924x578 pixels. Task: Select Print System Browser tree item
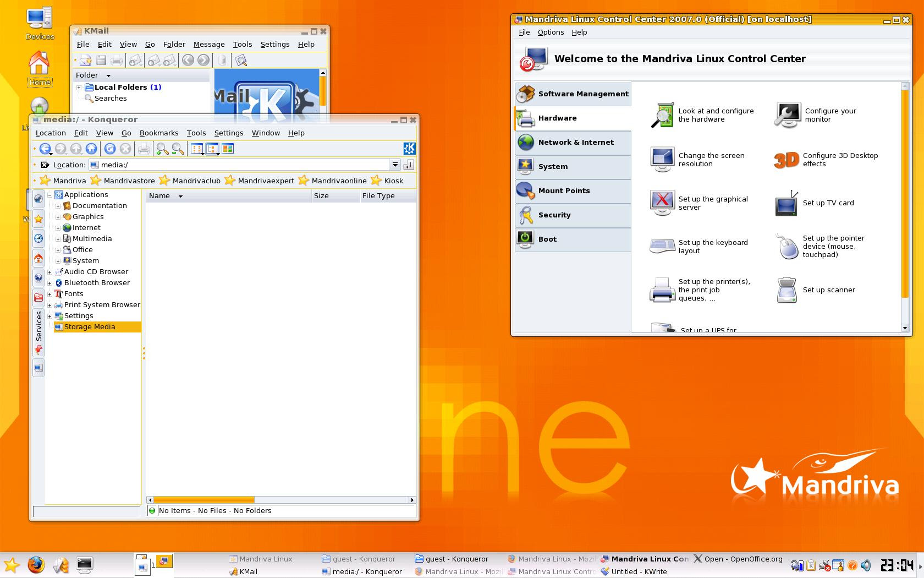(97, 305)
